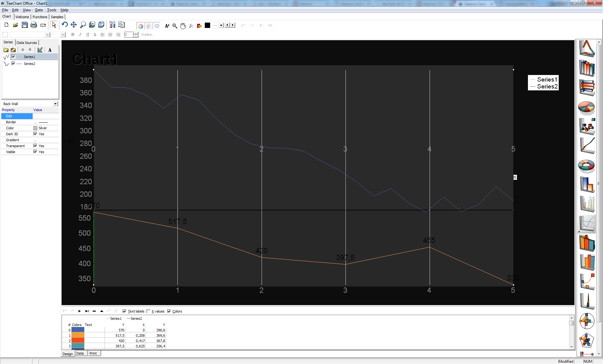Click the series title 'A' icon

click(x=50, y=50)
